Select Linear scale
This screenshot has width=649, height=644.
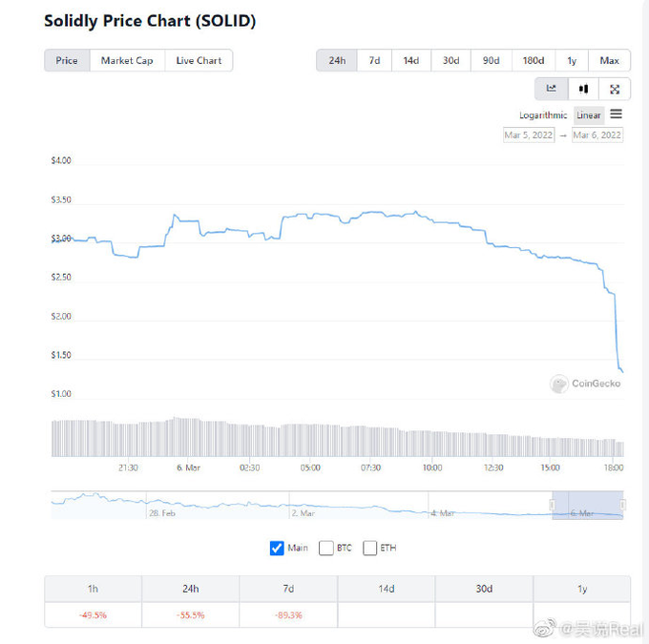pos(589,115)
